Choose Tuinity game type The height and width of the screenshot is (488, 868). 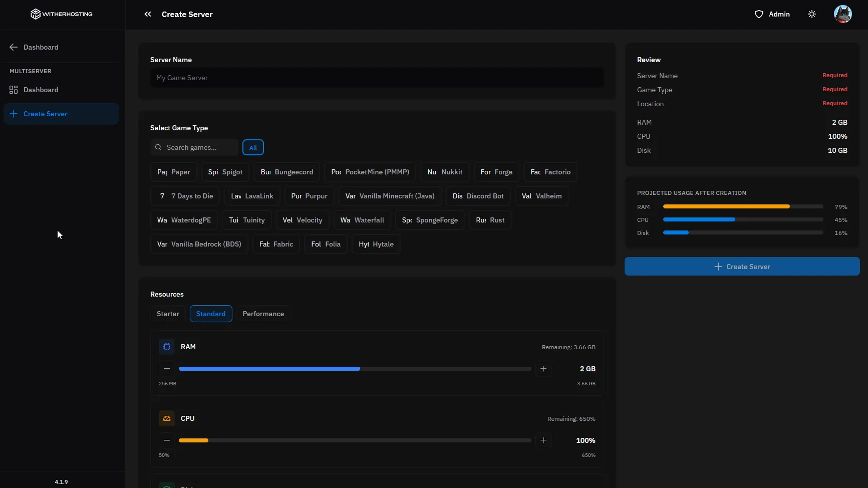point(247,220)
